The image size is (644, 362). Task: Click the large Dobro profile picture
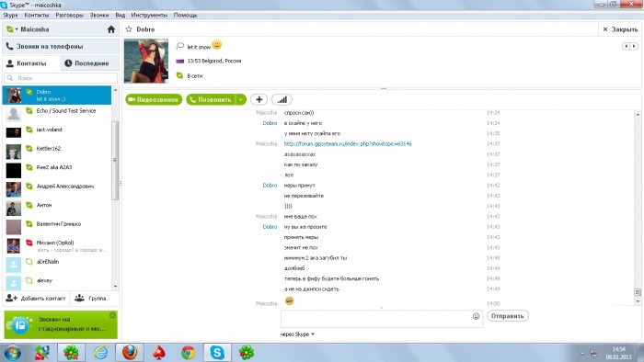(146, 61)
